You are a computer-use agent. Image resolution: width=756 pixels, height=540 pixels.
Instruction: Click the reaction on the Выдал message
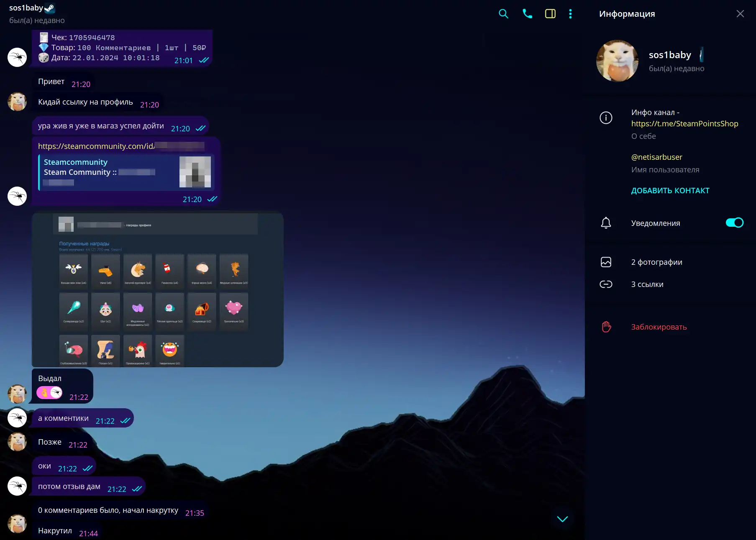(x=49, y=393)
